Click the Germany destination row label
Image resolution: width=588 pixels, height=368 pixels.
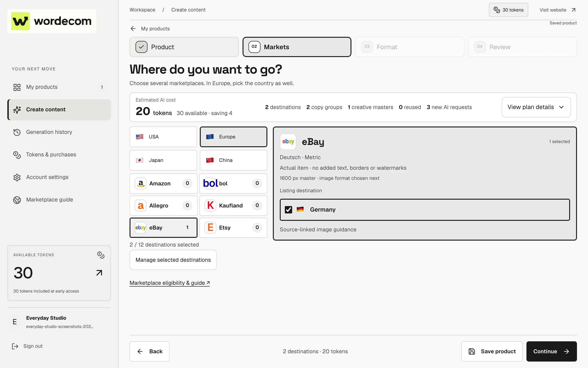(323, 210)
